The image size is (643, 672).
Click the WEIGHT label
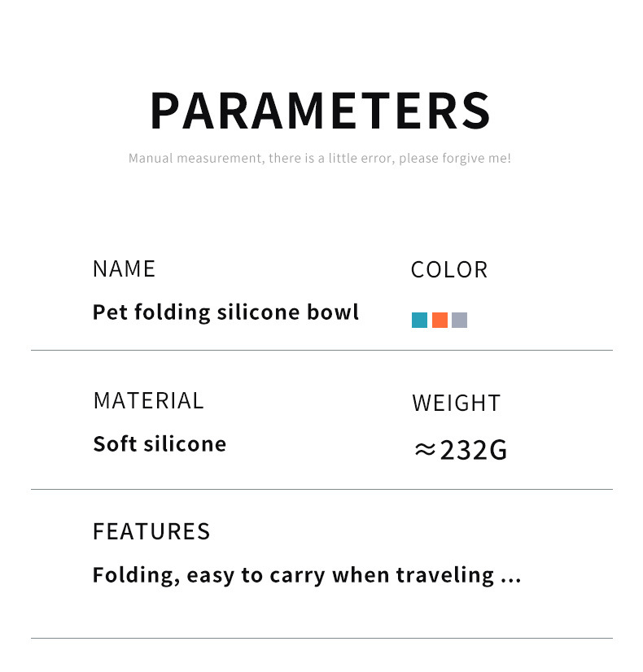coord(456,403)
